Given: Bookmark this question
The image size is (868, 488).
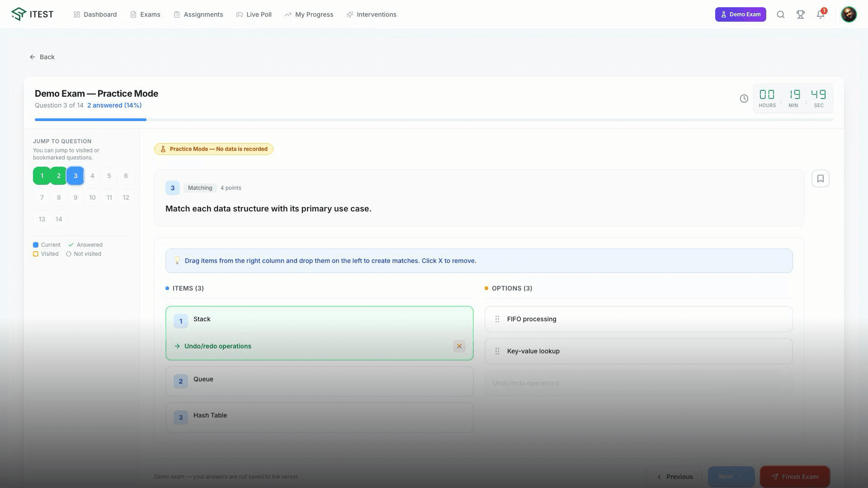Looking at the screenshot, I should pos(821,178).
